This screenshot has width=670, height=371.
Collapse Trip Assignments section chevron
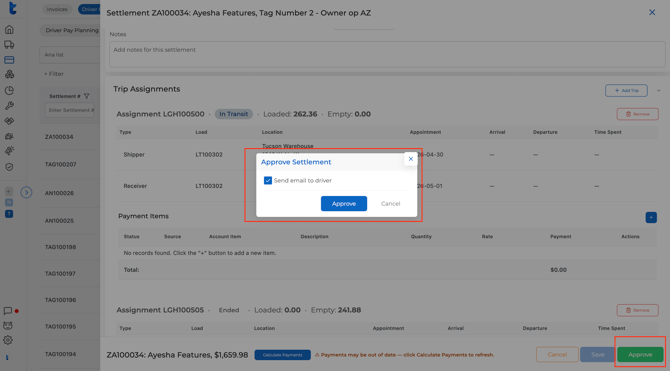point(658,91)
